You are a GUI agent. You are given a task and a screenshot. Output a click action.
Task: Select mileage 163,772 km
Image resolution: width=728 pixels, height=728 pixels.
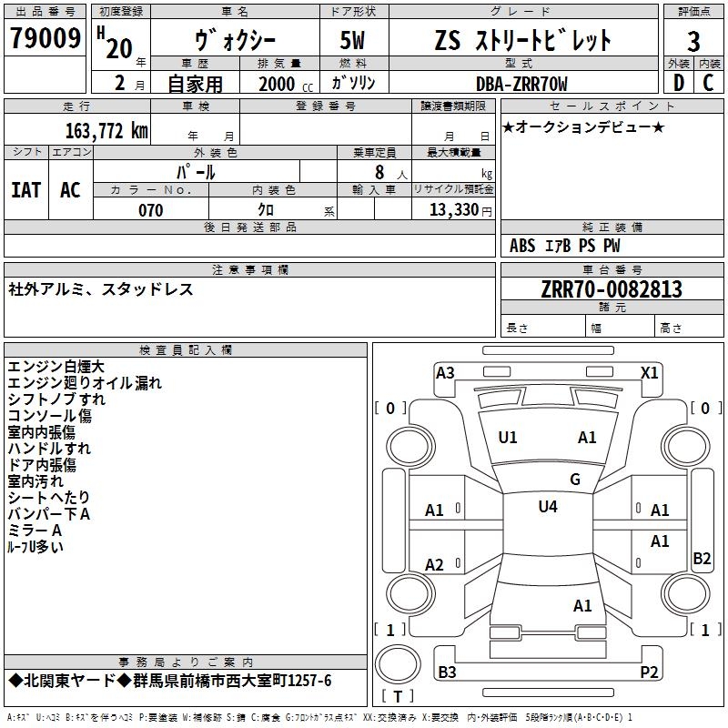click(106, 130)
